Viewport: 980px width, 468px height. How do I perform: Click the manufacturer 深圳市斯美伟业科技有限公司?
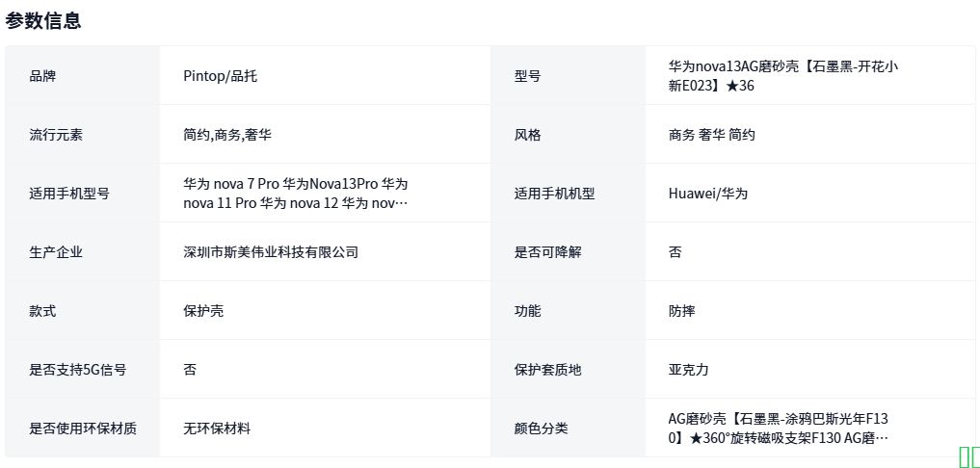(271, 252)
